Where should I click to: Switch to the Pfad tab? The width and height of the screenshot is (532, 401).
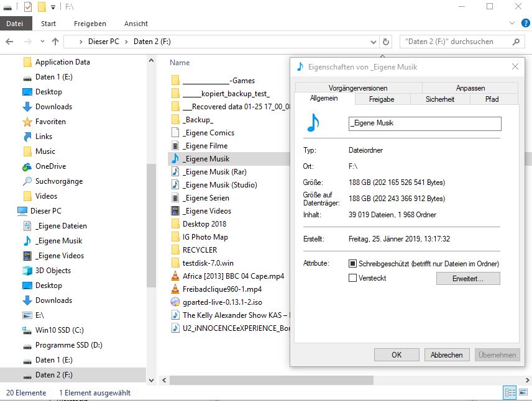(492, 99)
